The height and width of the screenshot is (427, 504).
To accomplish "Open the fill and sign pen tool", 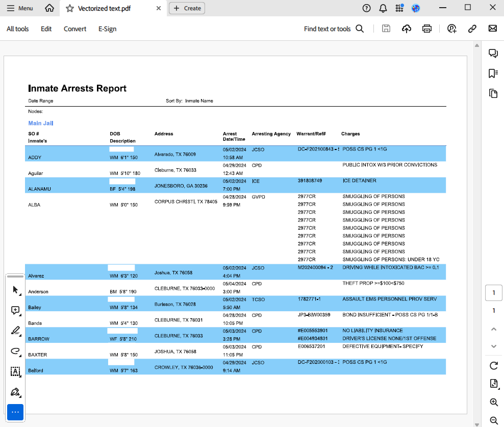I will point(15,392).
